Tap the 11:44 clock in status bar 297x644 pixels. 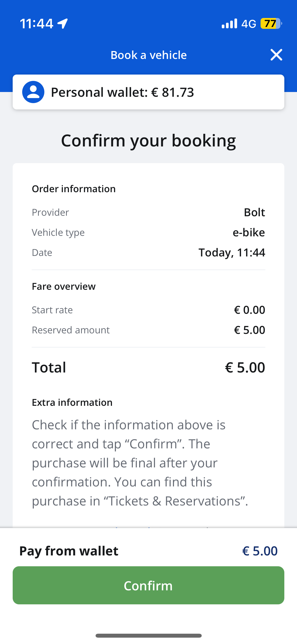37,24
